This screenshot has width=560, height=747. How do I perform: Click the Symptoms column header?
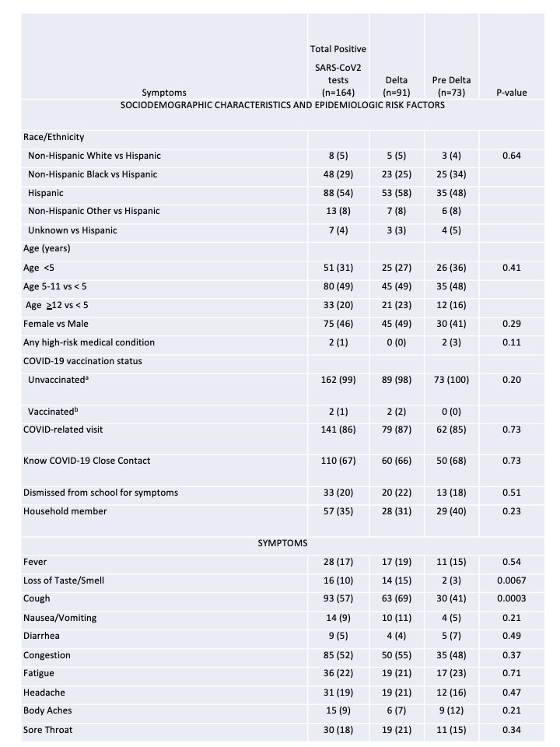[x=164, y=93]
